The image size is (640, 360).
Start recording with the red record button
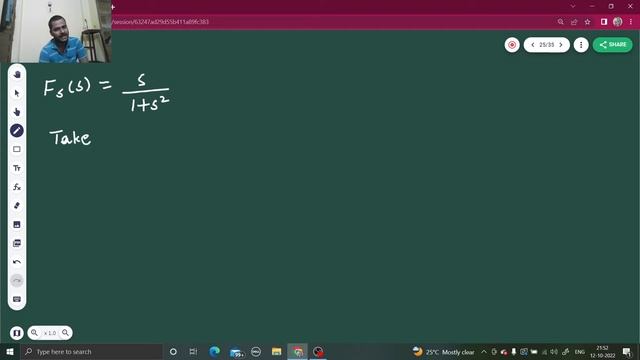(x=512, y=45)
